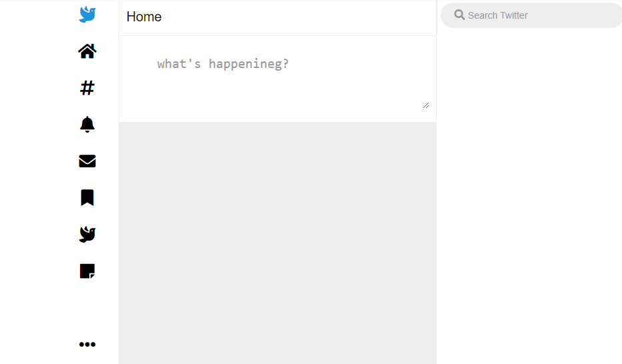Click white compose panel beneath placeholder text
The image size is (622, 364).
[278, 92]
